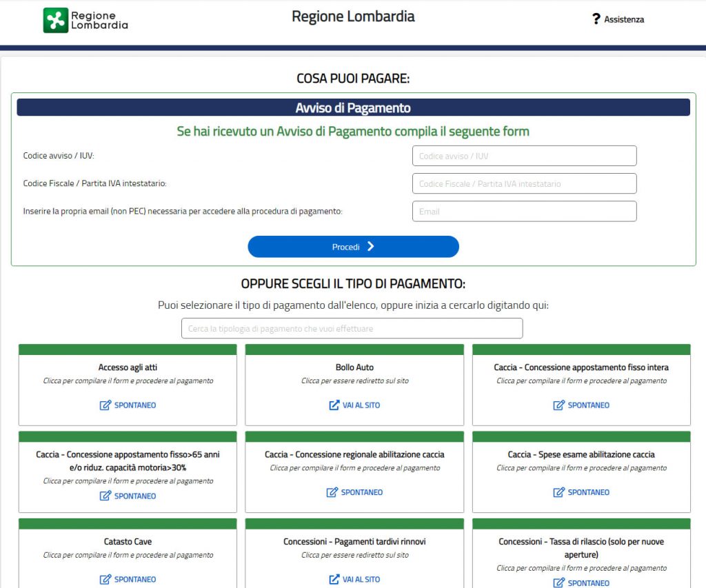Viewport: 706px width, 588px height.
Task: Click into the Email input field
Action: 524,211
